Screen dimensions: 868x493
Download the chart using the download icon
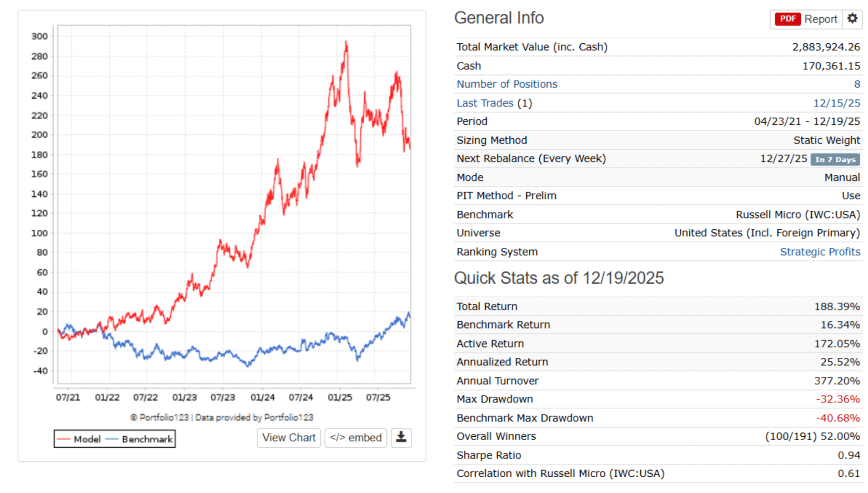(401, 437)
